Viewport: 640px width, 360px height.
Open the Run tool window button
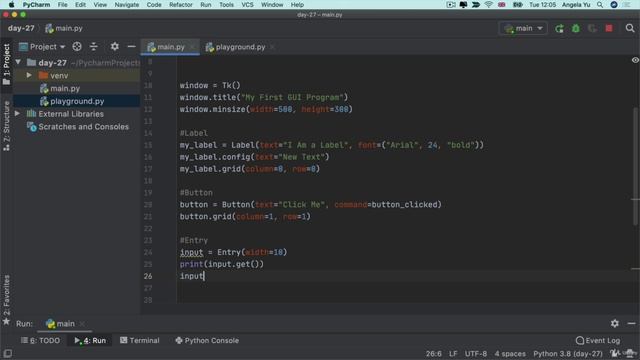point(90,340)
